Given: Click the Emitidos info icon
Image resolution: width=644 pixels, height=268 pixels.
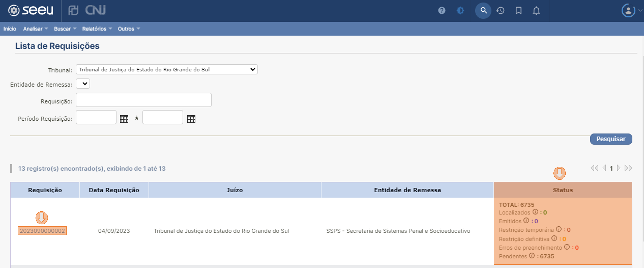Looking at the screenshot, I should (x=527, y=220).
